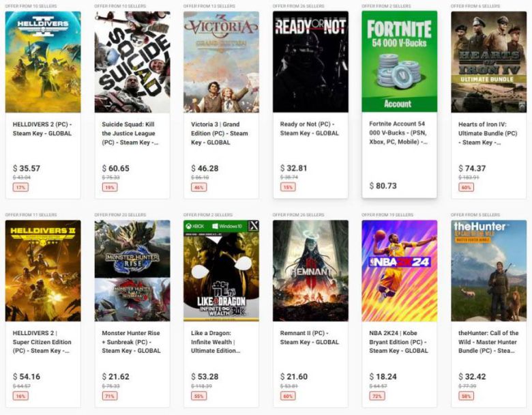532x415 pixels.
Task: Open the Hearts of Iron IV bundle cover
Action: point(488,62)
